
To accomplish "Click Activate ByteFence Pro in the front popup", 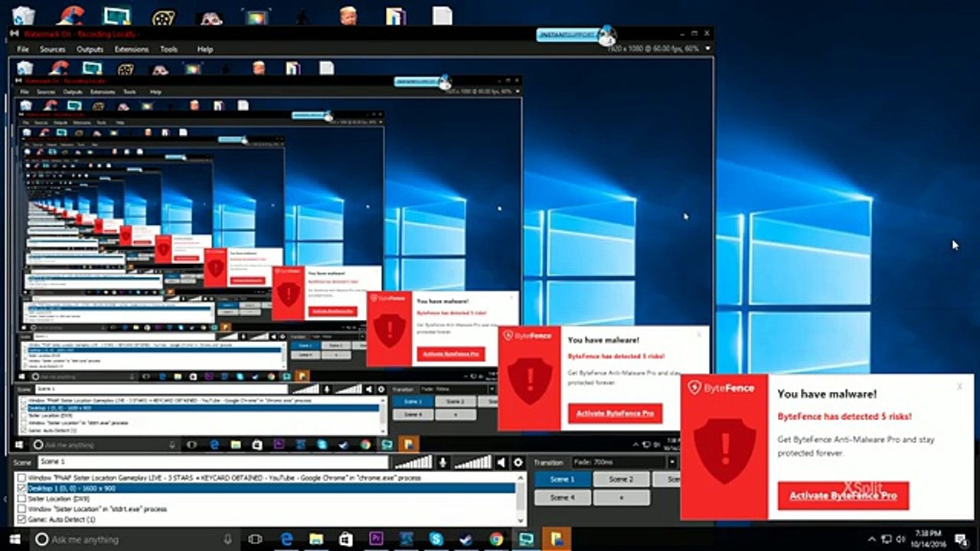I will pos(843,495).
